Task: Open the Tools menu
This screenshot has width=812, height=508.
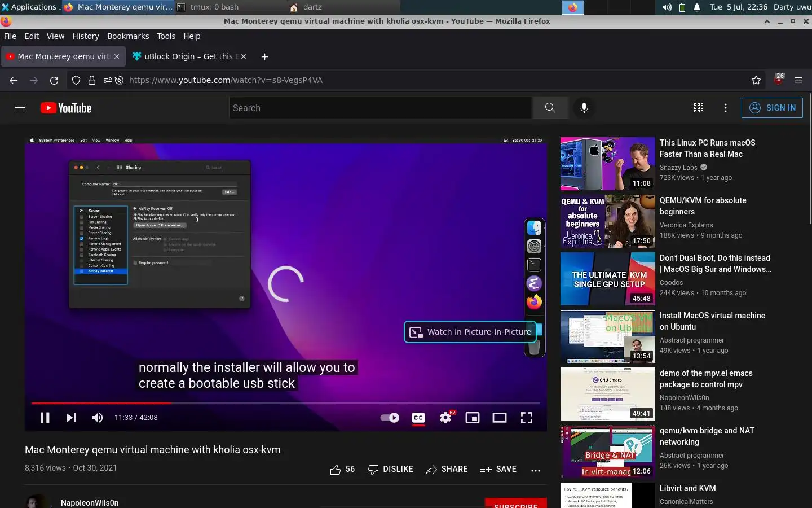Action: [x=166, y=36]
